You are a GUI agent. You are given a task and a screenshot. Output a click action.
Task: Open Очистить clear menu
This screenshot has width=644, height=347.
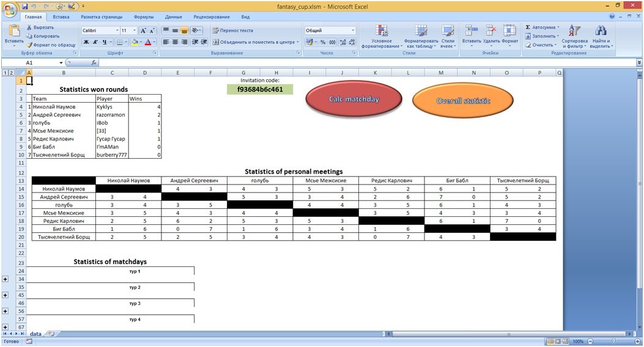542,45
